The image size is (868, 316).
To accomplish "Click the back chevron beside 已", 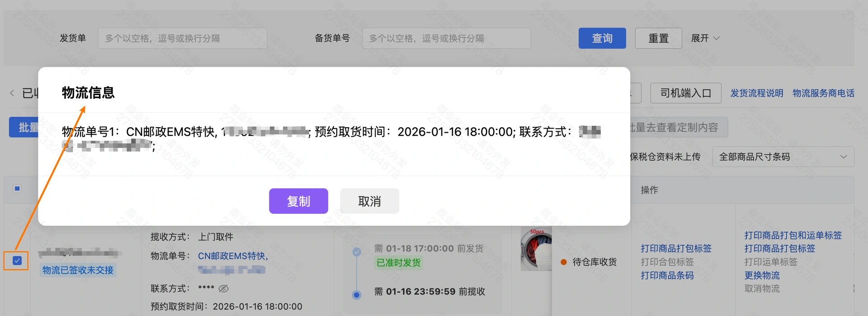I will click(x=12, y=93).
